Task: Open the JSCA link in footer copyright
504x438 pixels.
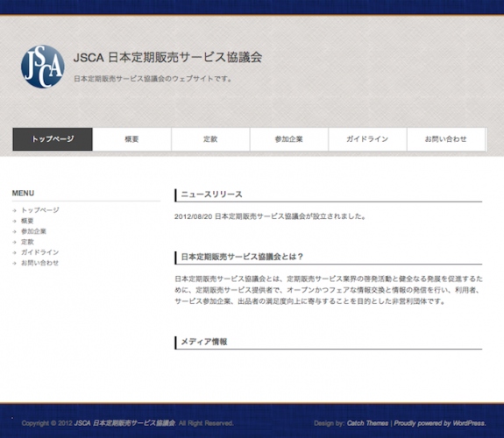Action: click(124, 423)
